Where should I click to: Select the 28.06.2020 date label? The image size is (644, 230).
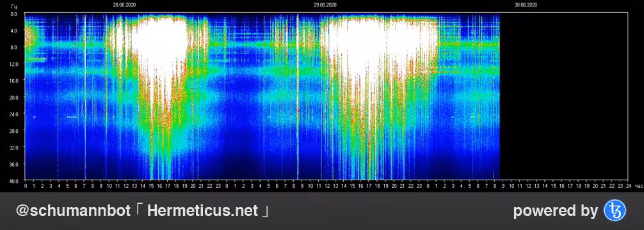(124, 5)
